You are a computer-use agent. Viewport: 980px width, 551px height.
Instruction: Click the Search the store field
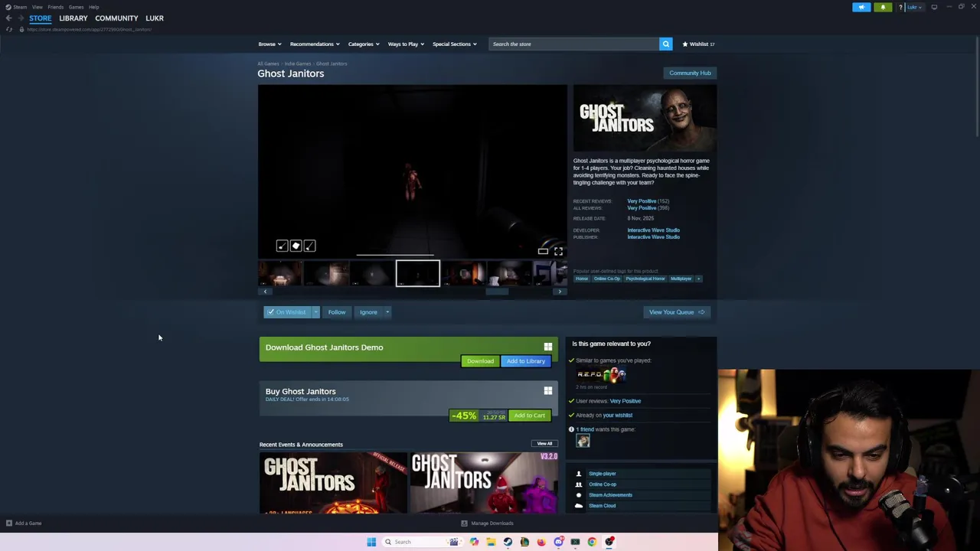point(573,44)
